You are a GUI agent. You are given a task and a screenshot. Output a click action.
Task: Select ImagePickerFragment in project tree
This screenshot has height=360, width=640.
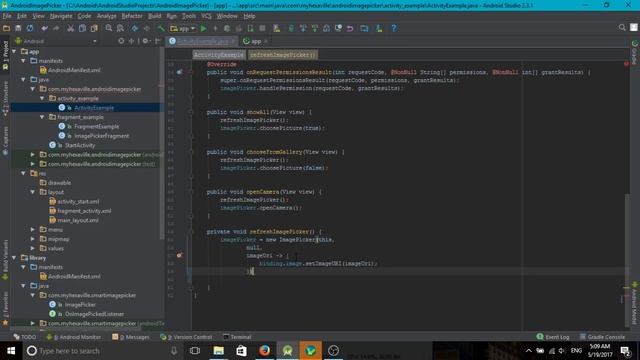101,136
